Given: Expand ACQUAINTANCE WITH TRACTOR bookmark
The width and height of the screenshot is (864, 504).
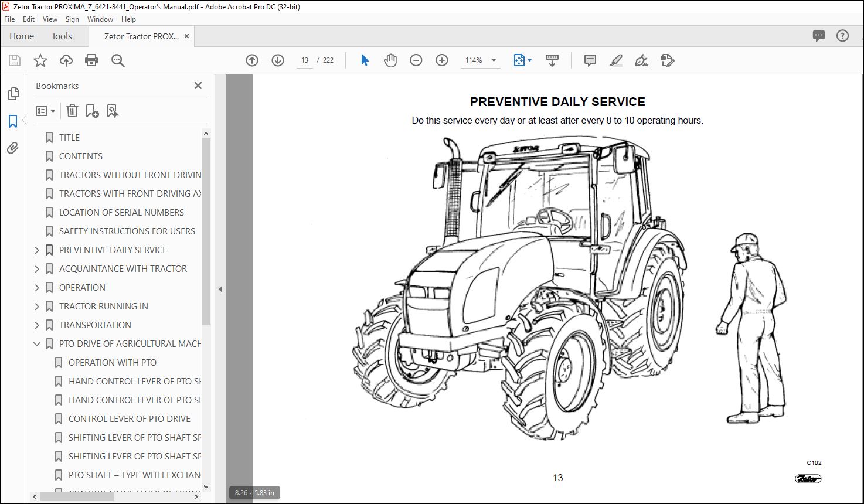Looking at the screenshot, I should tap(37, 269).
